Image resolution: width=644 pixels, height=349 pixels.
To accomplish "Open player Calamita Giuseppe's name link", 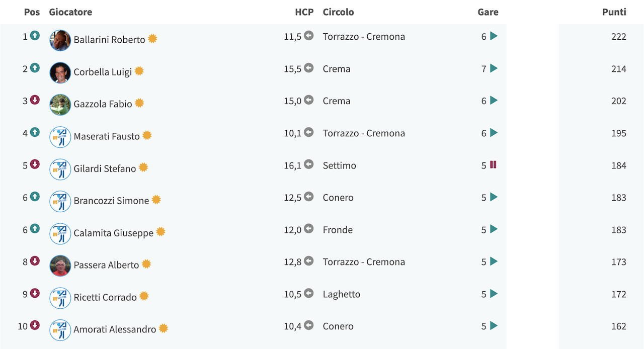I will [x=114, y=233].
